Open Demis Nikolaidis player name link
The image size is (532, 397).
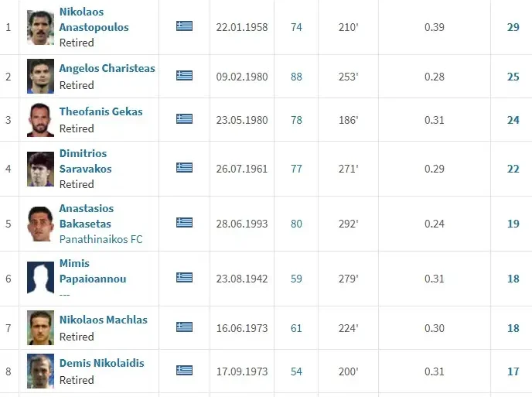point(101,363)
